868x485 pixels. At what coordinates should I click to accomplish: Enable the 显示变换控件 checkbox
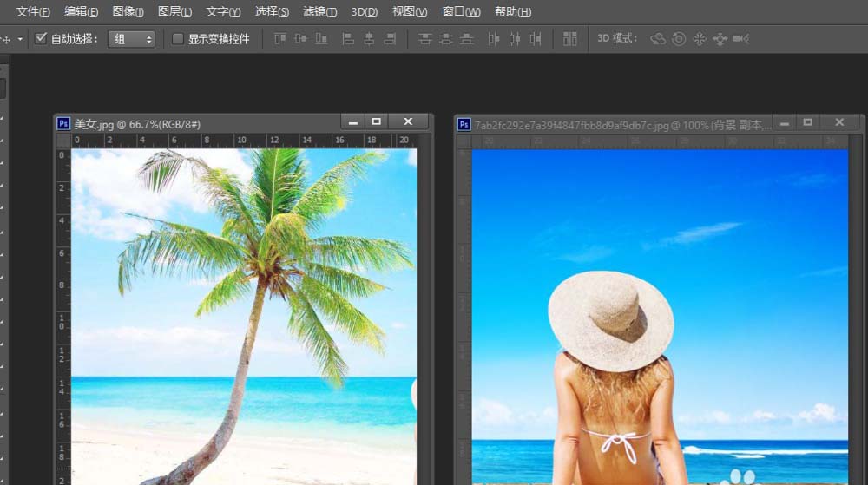tap(178, 39)
